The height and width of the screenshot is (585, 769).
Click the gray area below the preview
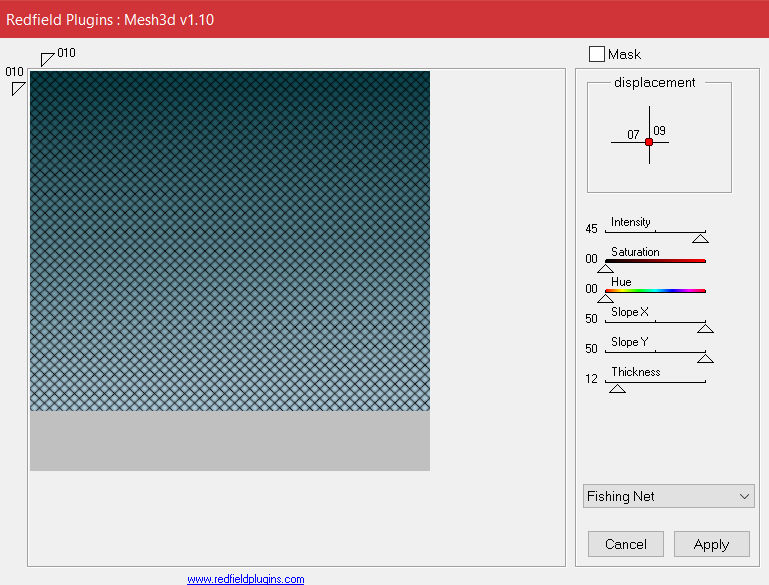pyautogui.click(x=230, y=441)
